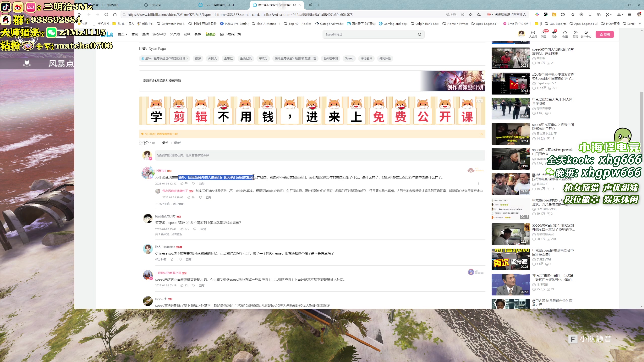The width and height of the screenshot is (644, 362).
Task: Open the 85% zoom indicator
Action: 451,15
